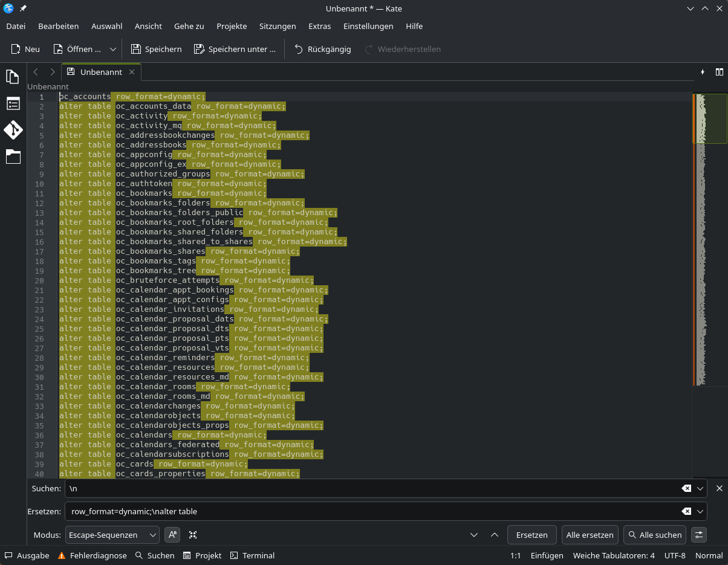This screenshot has width=728, height=565.
Task: Expand the Ersetzen history dropdown
Action: coord(701,511)
